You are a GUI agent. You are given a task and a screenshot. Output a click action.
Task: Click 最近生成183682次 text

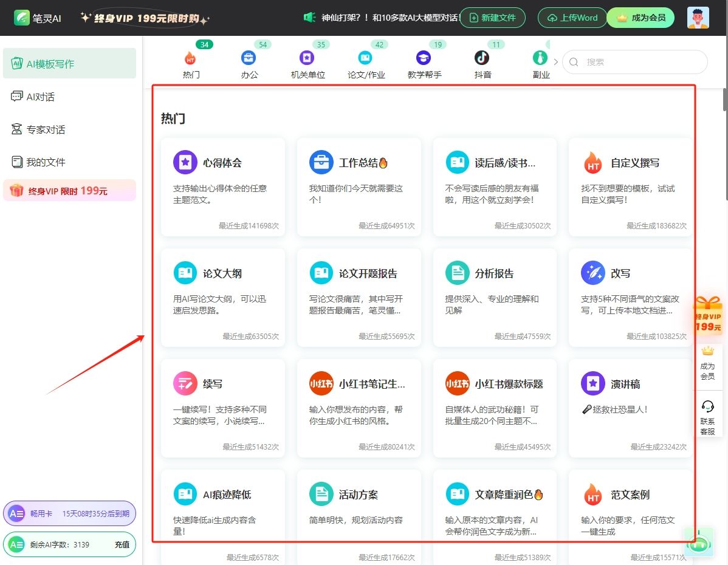click(x=656, y=225)
